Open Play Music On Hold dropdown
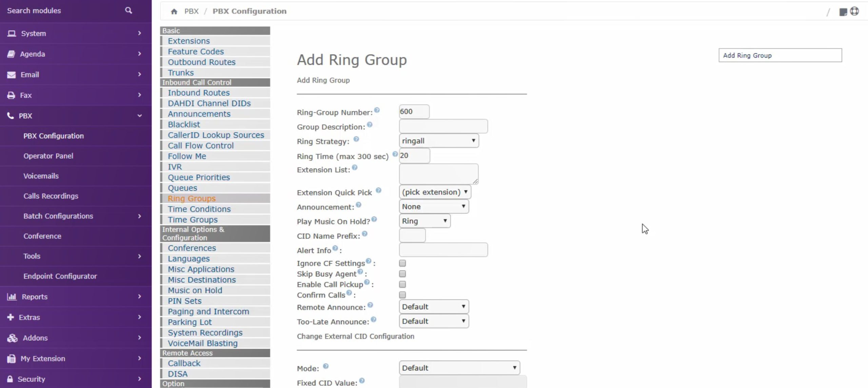The height and width of the screenshot is (388, 868). click(425, 221)
